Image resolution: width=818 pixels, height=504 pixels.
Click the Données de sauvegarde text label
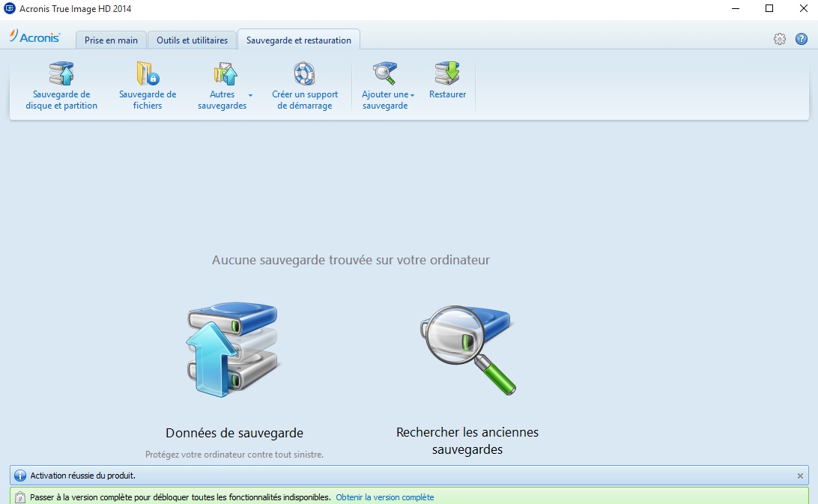(234, 433)
